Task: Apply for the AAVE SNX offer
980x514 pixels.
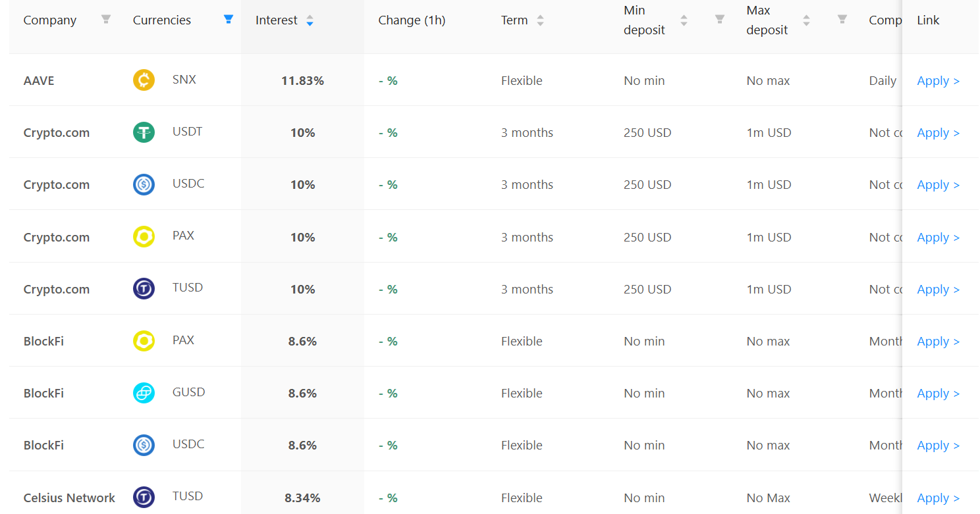Action: click(938, 81)
